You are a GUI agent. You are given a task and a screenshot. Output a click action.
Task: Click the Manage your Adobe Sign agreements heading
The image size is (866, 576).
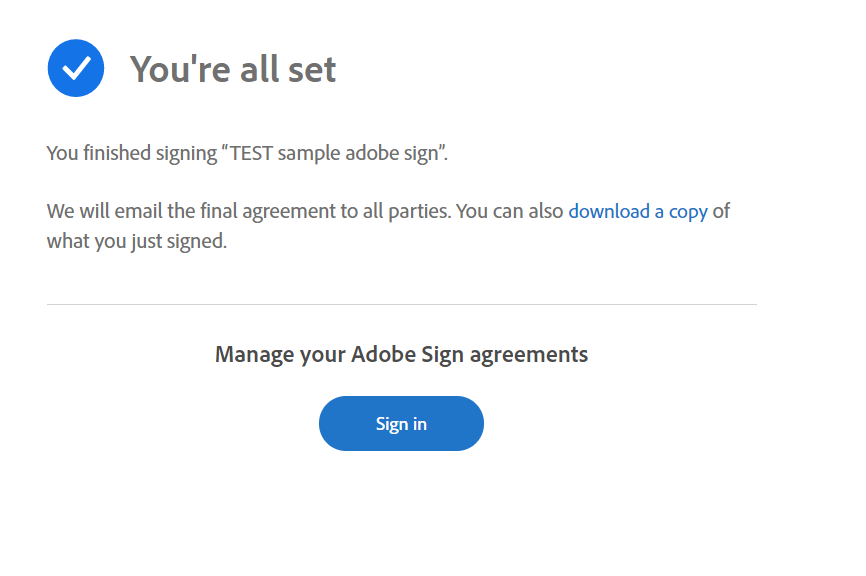tap(402, 355)
